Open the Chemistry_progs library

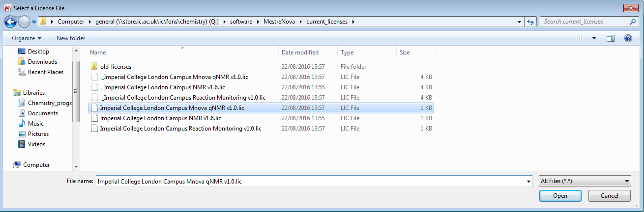coord(50,103)
